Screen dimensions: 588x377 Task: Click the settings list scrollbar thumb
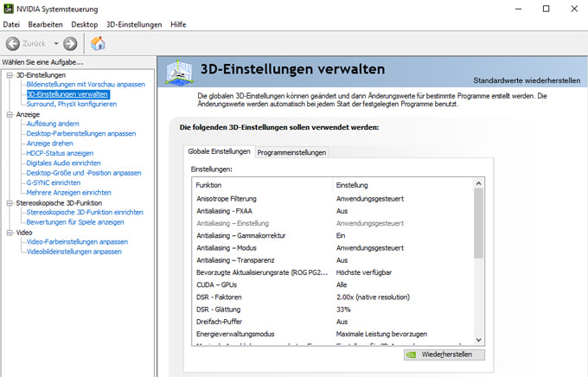tap(478, 223)
